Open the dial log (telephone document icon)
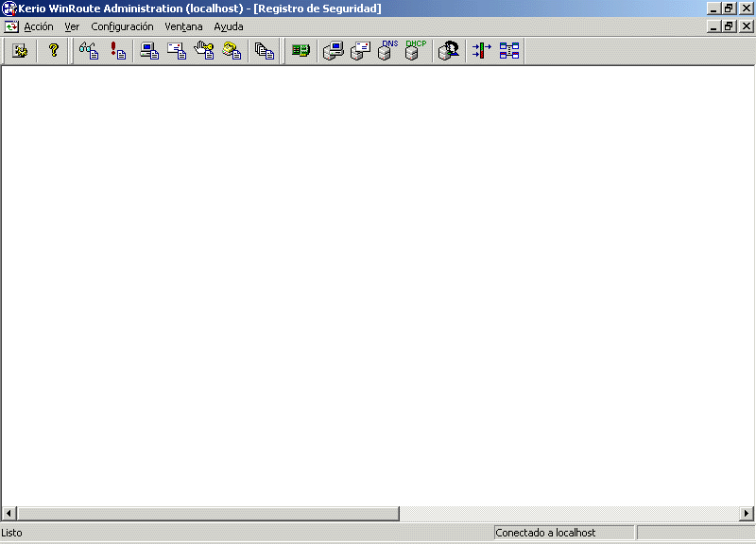756x544 pixels. coord(232,51)
